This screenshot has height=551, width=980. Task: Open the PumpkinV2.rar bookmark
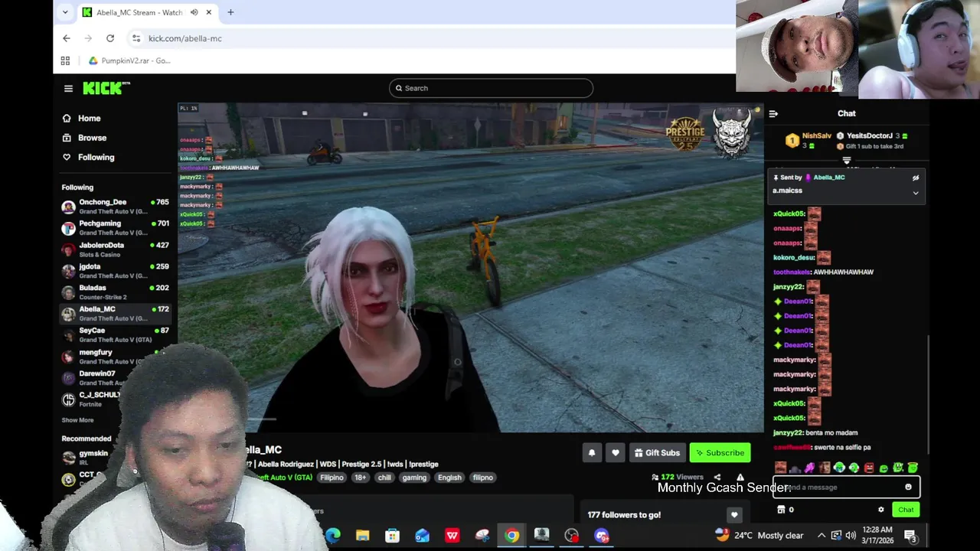click(x=129, y=60)
